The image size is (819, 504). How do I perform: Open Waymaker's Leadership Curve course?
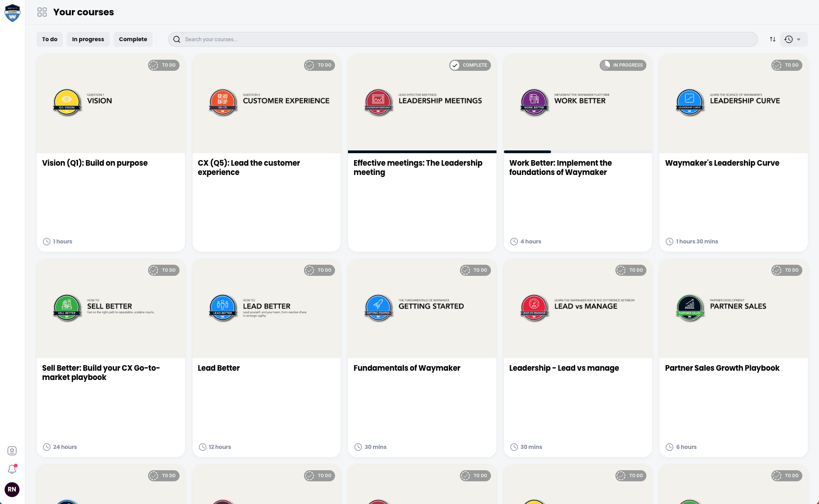[x=722, y=163]
